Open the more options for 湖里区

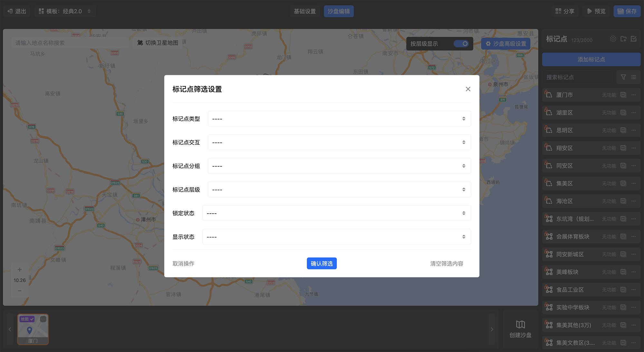point(634,113)
